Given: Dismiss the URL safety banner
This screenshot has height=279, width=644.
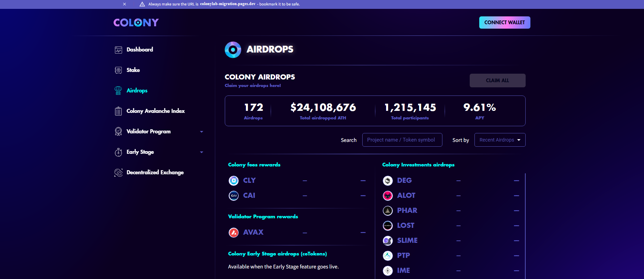Looking at the screenshot, I should [125, 4].
